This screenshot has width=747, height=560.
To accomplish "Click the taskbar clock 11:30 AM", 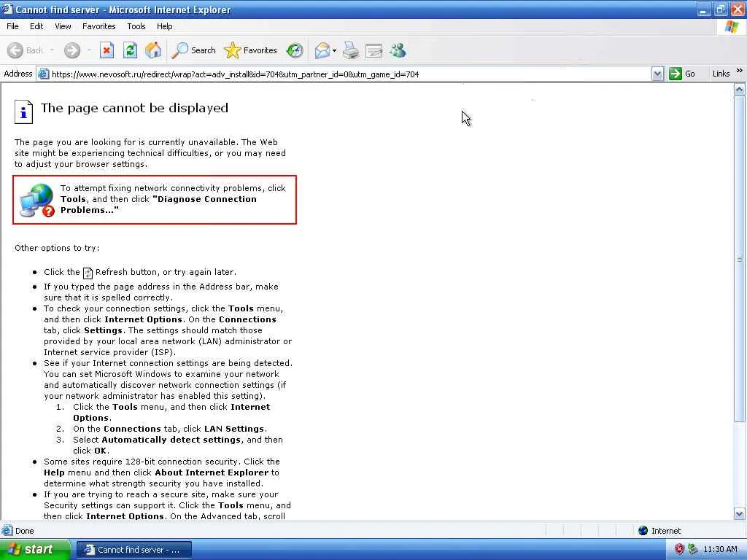I will click(x=720, y=549).
